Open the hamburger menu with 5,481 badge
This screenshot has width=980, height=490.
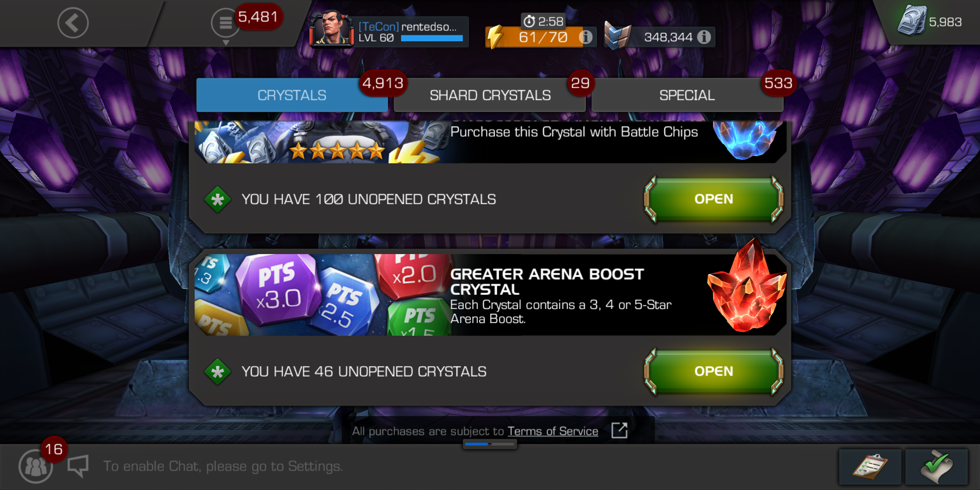point(225,23)
